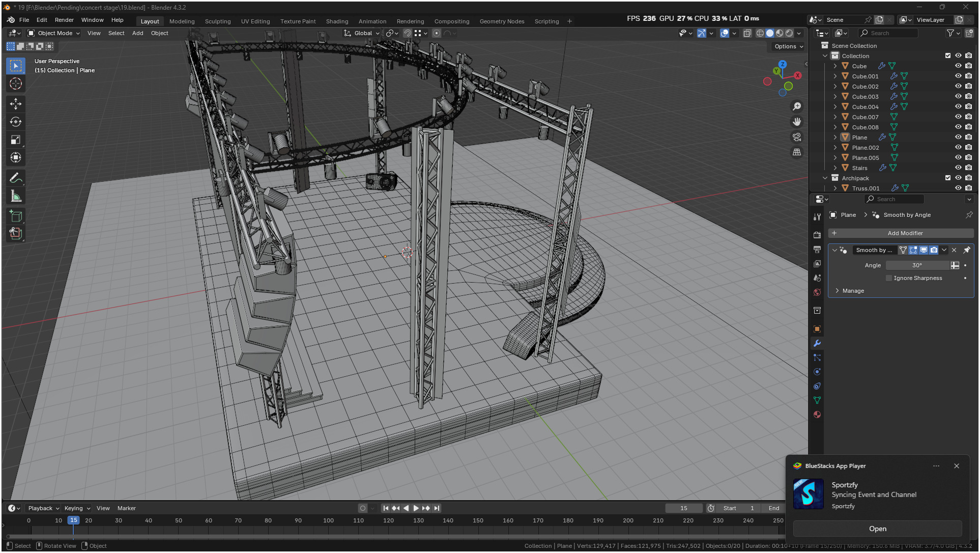
Task: Select the Move tool in toolbar
Action: tap(16, 104)
